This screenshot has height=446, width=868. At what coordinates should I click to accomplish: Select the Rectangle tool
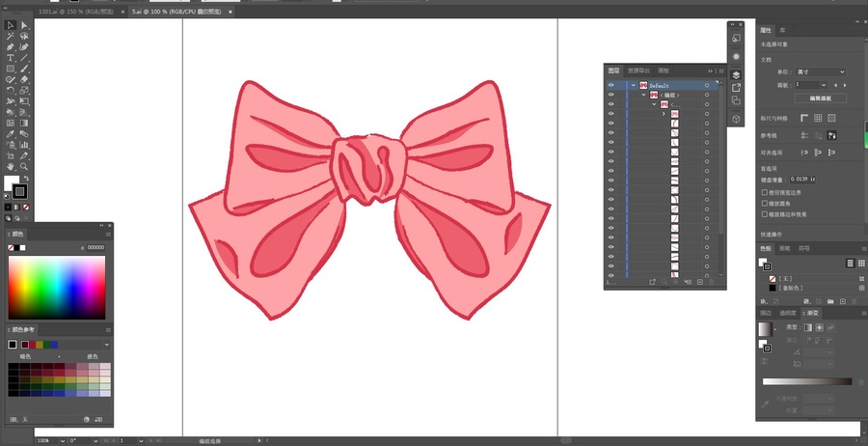coord(11,69)
